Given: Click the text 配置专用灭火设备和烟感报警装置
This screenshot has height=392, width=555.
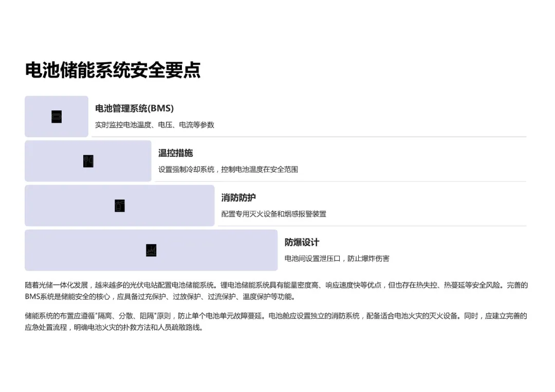Looking at the screenshot, I should 273,214.
